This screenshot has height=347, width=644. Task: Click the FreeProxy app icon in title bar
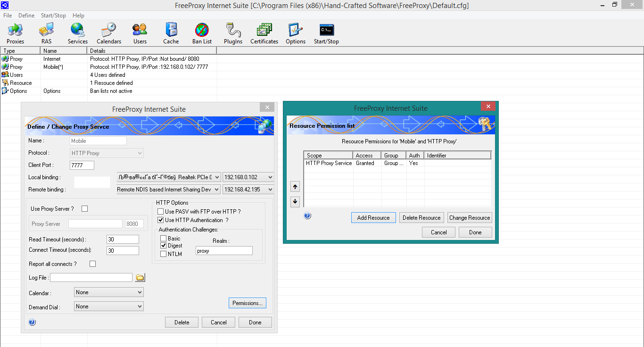click(x=5, y=5)
